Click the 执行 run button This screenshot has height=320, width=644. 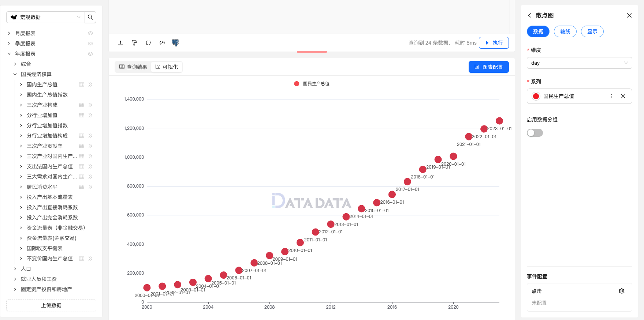[x=494, y=43]
